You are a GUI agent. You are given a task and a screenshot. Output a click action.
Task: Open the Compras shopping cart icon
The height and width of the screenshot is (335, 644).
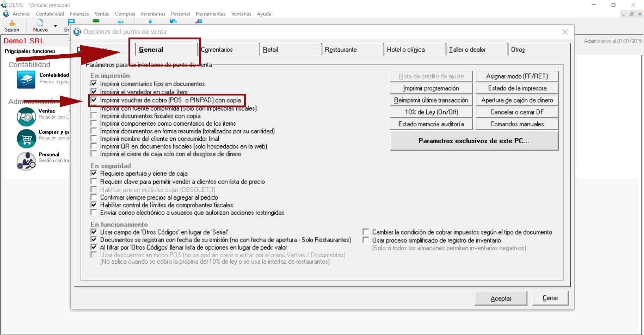coord(26,138)
